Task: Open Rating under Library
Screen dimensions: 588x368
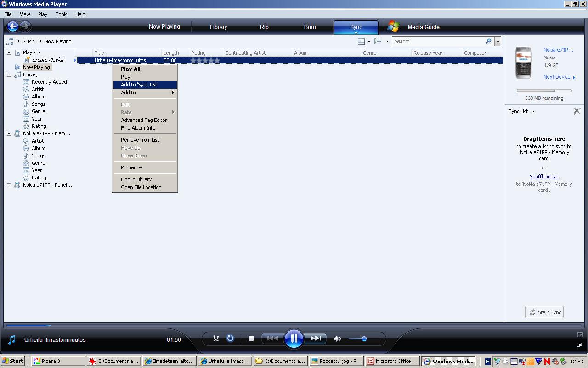Action: pos(39,126)
